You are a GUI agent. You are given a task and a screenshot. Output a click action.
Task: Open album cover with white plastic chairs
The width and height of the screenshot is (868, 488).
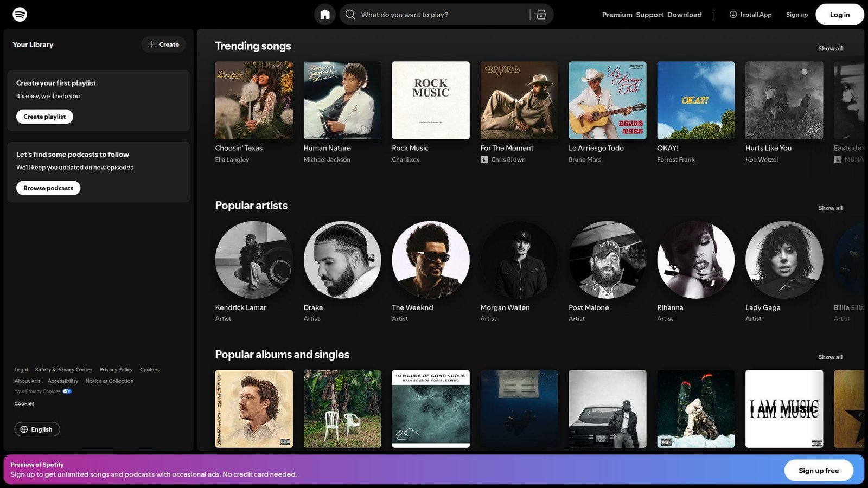pyautogui.click(x=342, y=409)
